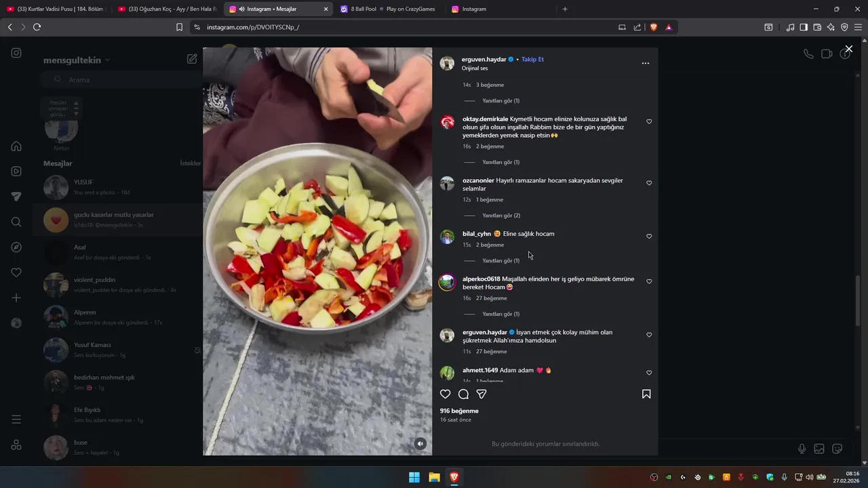Screen dimensions: 868x488
Task: Toggle the Brave Shields icon in the address bar
Action: coord(654,27)
